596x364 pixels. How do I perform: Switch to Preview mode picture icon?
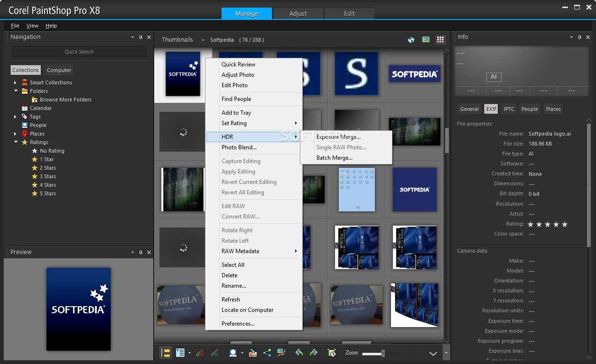[426, 40]
